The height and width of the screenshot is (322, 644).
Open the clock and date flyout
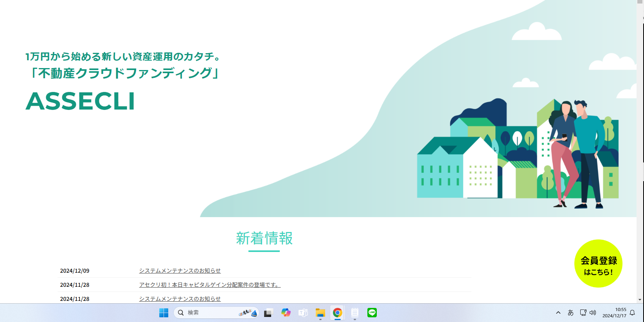click(614, 313)
